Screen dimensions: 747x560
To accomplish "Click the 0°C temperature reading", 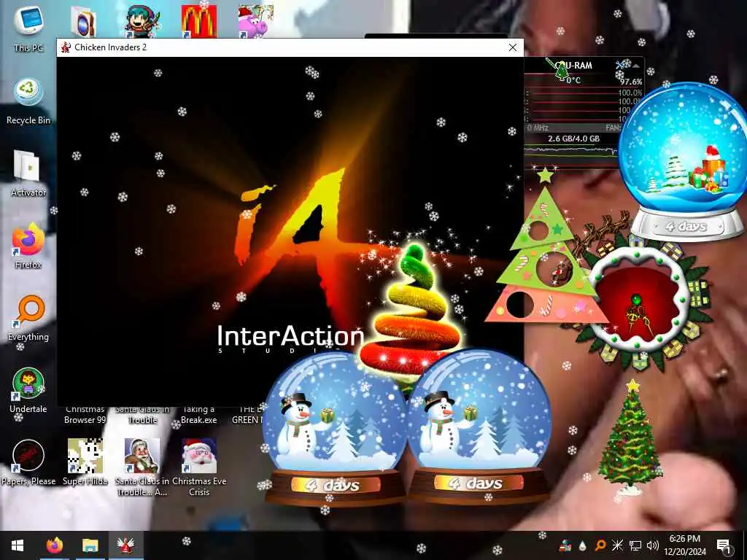I will tap(573, 80).
